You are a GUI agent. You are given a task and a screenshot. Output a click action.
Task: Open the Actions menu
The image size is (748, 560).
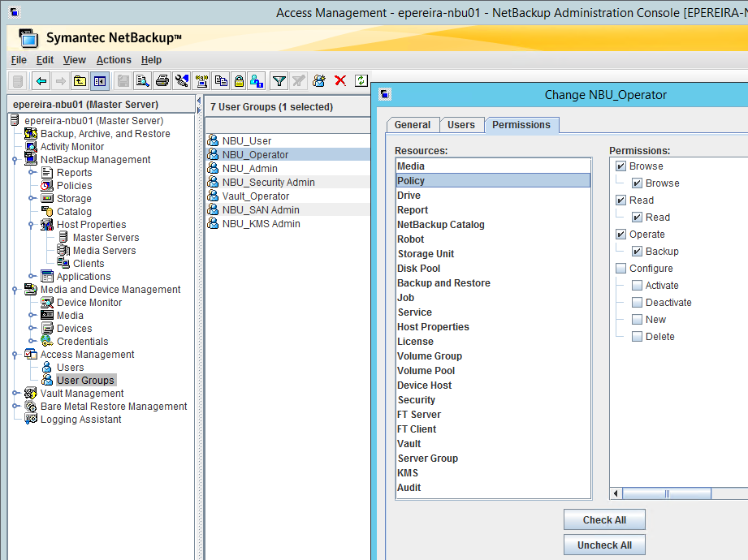(x=114, y=60)
